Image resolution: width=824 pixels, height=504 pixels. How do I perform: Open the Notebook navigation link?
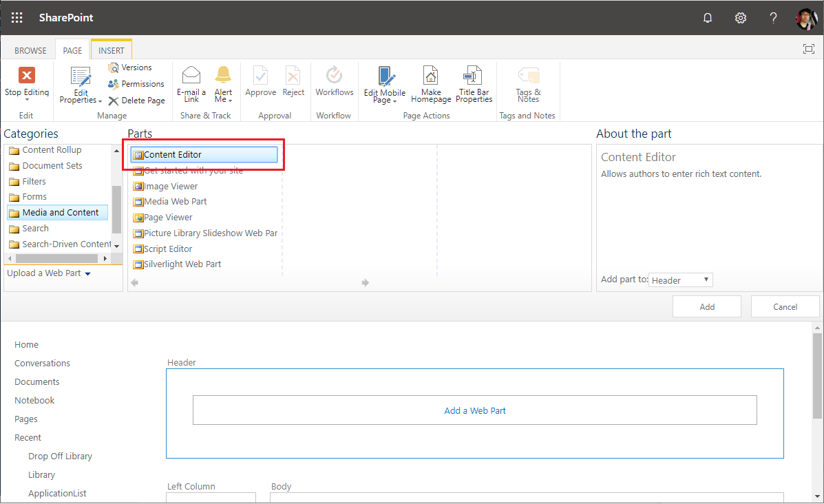point(34,401)
